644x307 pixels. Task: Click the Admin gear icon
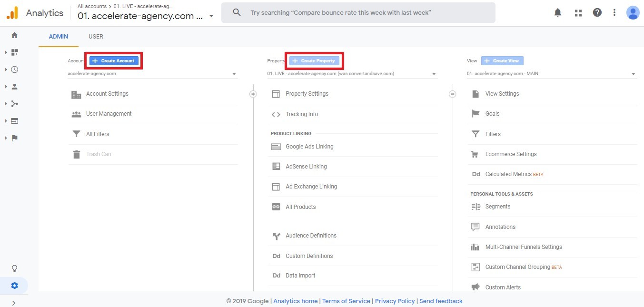[15, 286]
